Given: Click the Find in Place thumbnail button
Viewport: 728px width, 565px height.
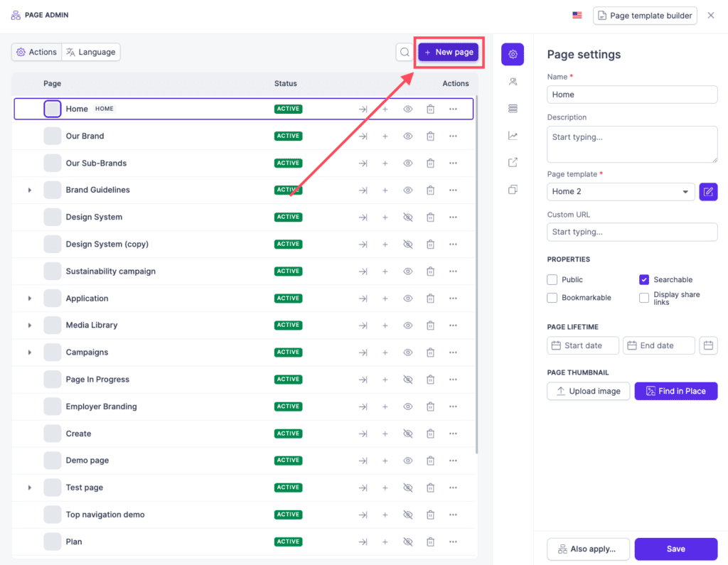Looking at the screenshot, I should tap(675, 391).
